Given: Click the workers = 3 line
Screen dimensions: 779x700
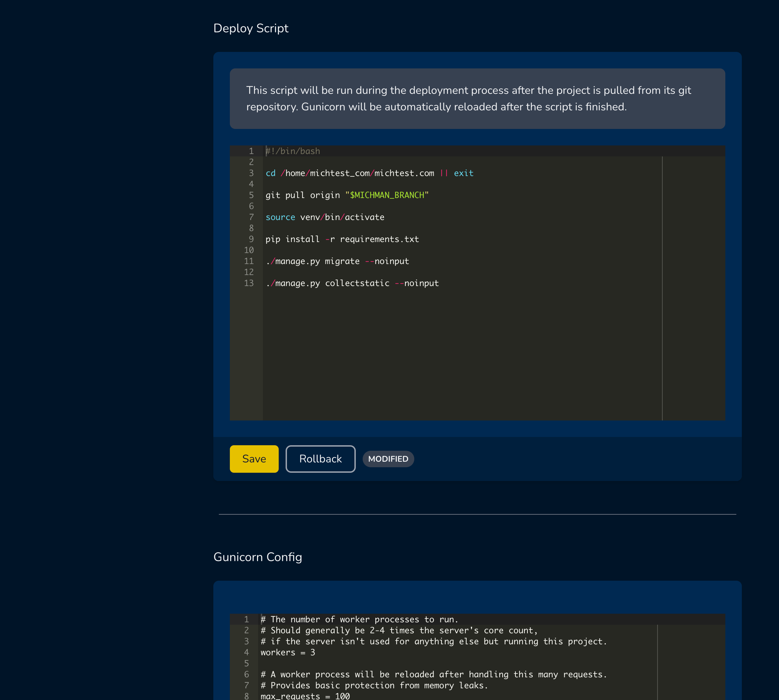Looking at the screenshot, I should coord(288,653).
